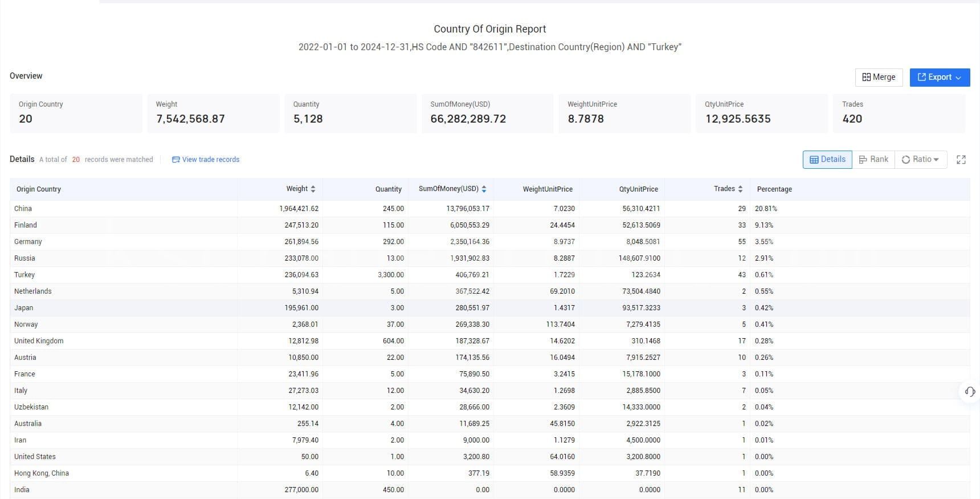Click the Origin Country column header
The height and width of the screenshot is (499, 980).
click(x=39, y=189)
